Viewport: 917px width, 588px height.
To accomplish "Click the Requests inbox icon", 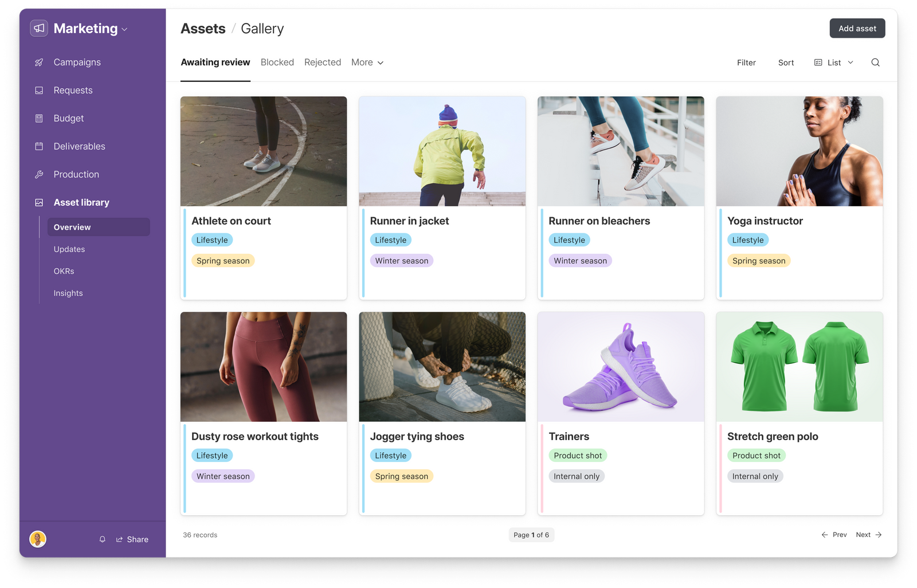I will [39, 91].
